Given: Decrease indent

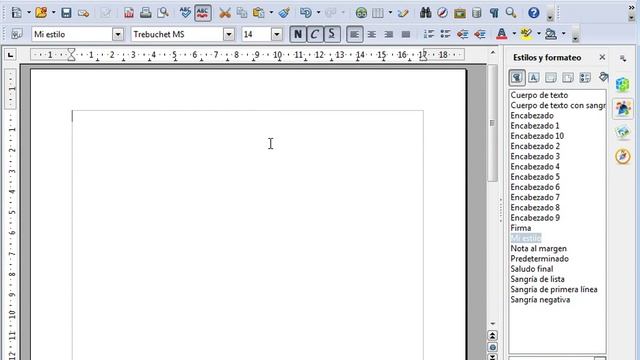Looking at the screenshot, I should pyautogui.click(x=462, y=34).
